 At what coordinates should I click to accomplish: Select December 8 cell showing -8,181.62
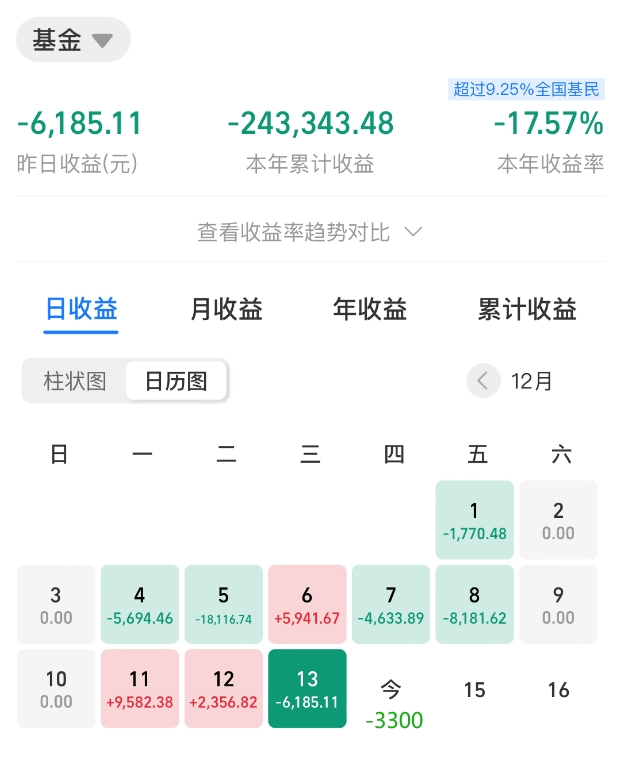tap(475, 604)
